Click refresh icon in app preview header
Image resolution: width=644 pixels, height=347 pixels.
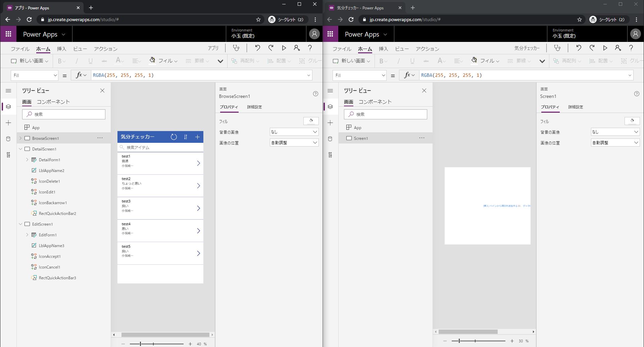pyautogui.click(x=174, y=137)
